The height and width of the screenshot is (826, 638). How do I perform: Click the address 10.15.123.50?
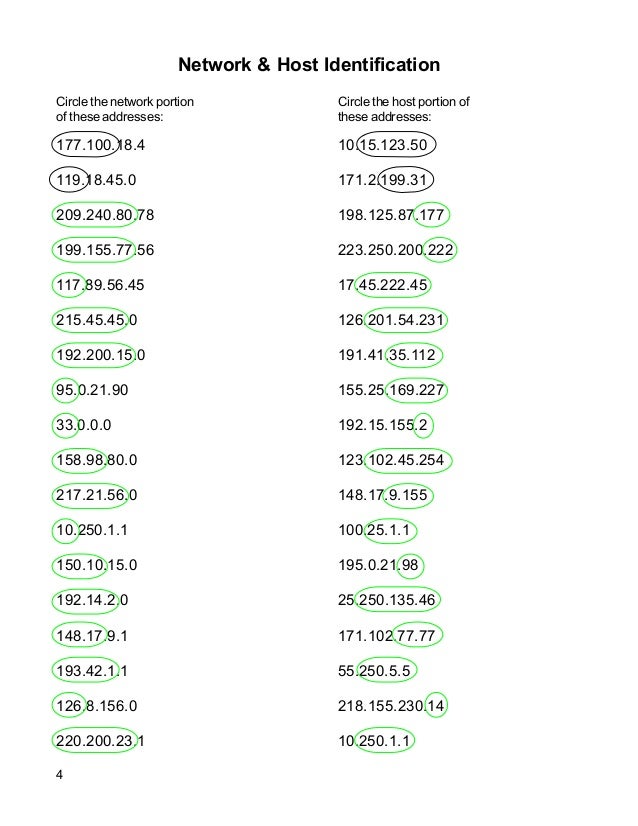coord(382,145)
